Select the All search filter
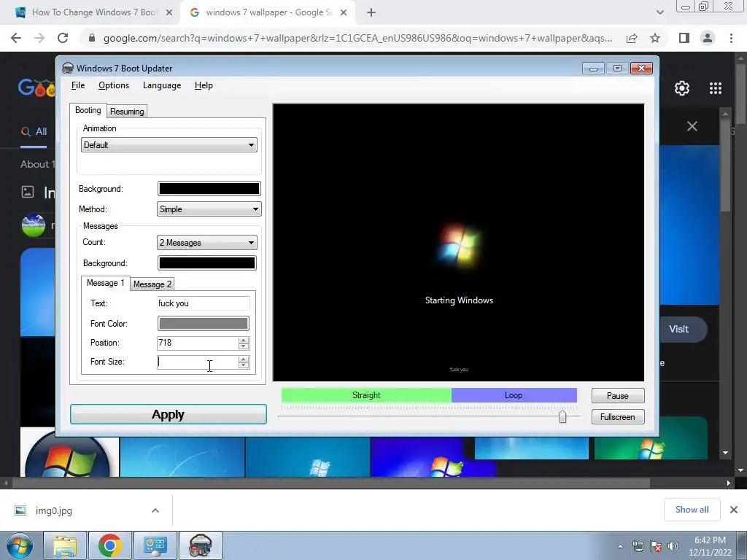Viewport: 747px width, 560px height. (34, 132)
